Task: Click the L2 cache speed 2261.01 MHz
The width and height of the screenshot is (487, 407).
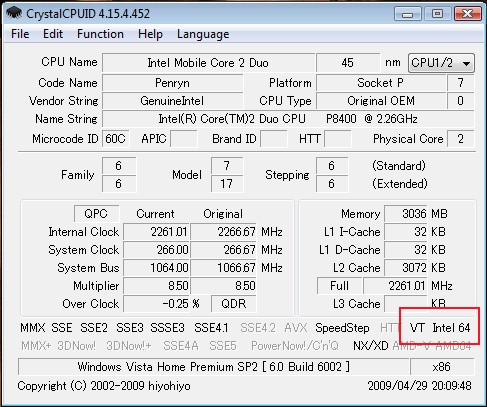Action: click(x=395, y=286)
